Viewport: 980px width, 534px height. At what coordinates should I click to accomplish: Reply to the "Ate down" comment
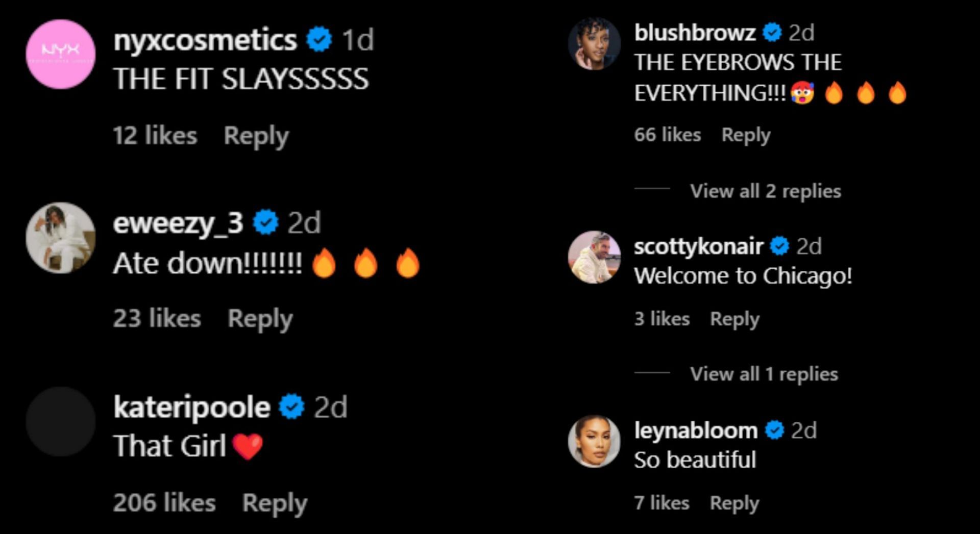(260, 319)
